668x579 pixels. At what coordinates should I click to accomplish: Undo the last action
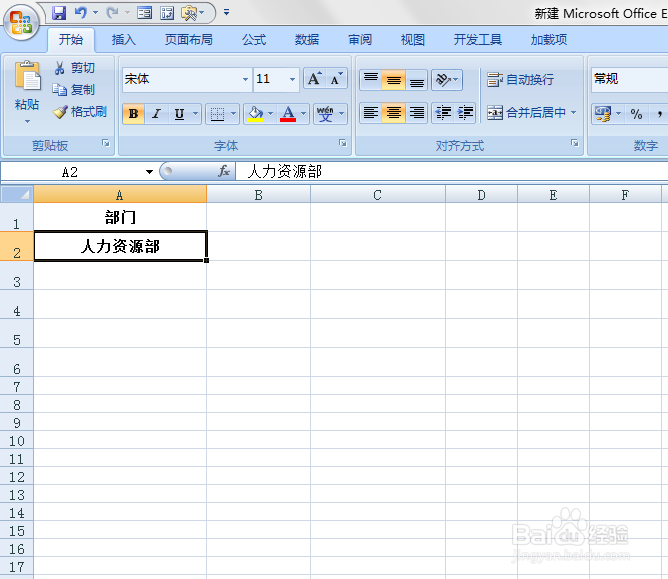tap(81, 13)
